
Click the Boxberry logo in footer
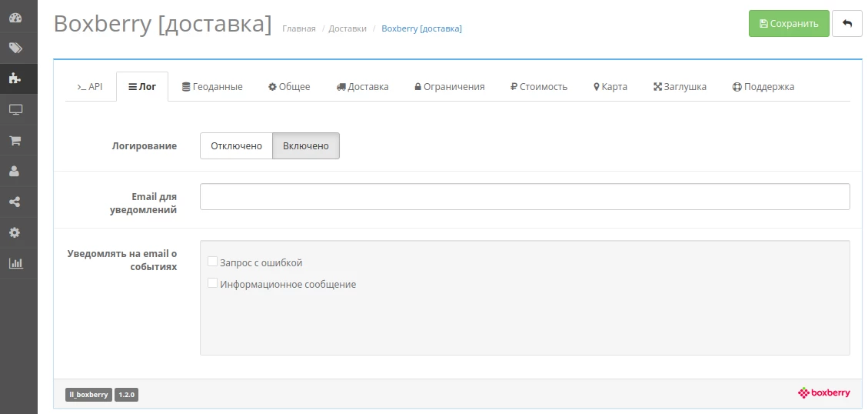pos(823,393)
